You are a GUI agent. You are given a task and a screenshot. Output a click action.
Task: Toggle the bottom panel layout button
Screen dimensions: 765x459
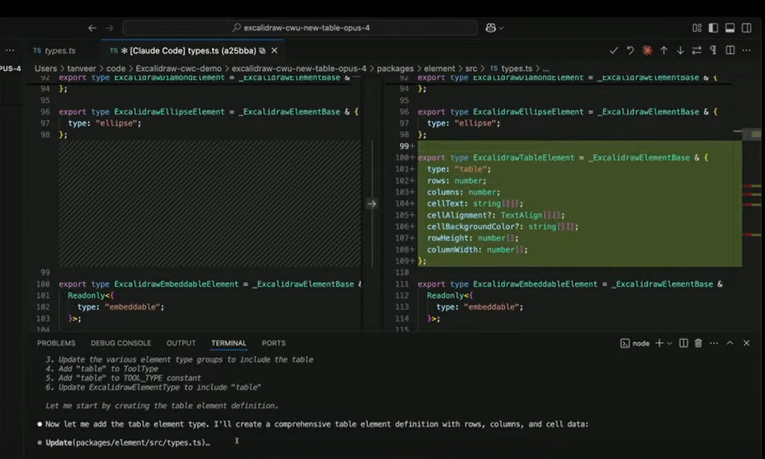point(730,28)
